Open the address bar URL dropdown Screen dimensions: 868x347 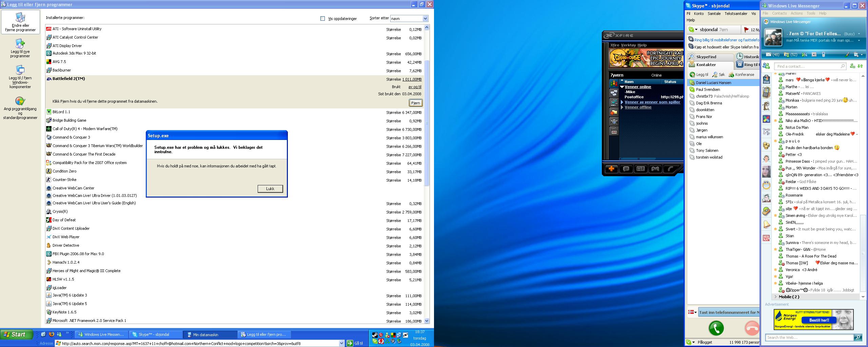[x=341, y=343]
